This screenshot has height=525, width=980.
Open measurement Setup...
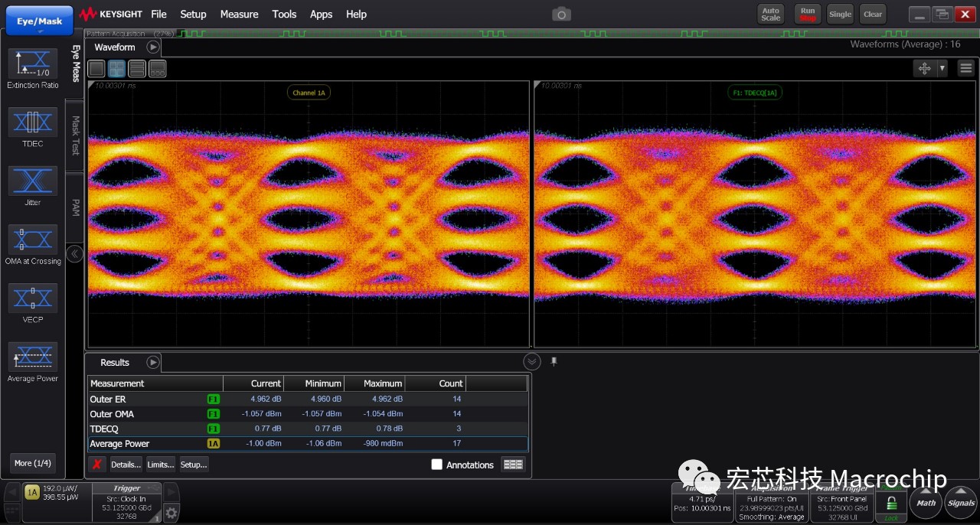coord(193,465)
